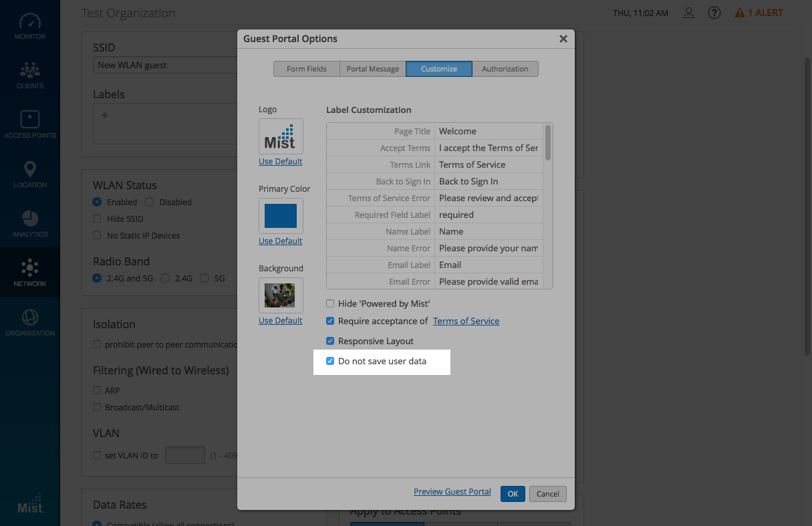Viewport: 812px width, 526px height.
Task: Navigate to Location in the sidebar
Action: (30, 174)
